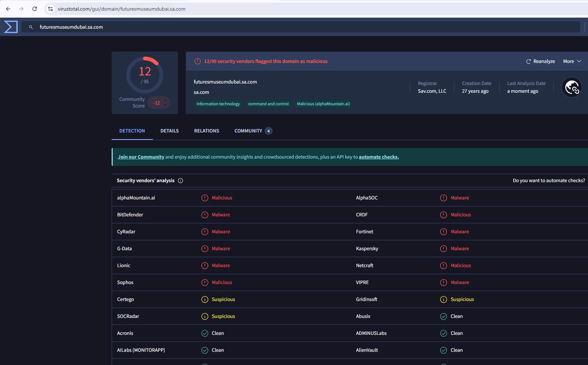Click the Malicious (alphaMountain.ai) tag
This screenshot has height=365, width=588.
click(x=323, y=104)
